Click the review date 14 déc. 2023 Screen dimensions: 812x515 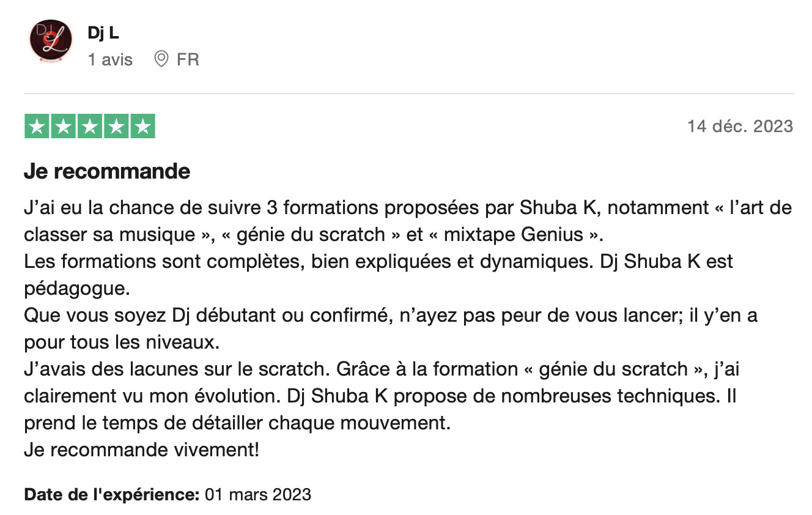[740, 127]
